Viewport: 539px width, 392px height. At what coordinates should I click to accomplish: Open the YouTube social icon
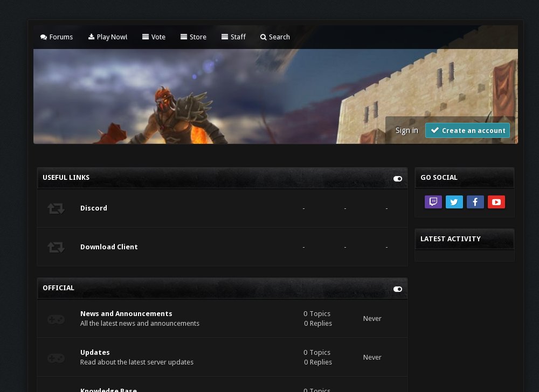(496, 202)
